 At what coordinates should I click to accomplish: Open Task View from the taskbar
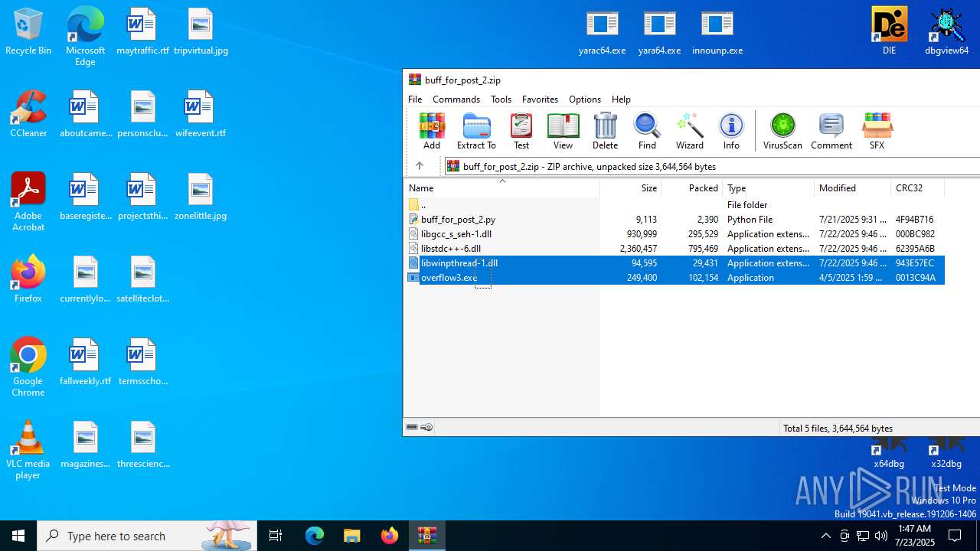pyautogui.click(x=276, y=536)
